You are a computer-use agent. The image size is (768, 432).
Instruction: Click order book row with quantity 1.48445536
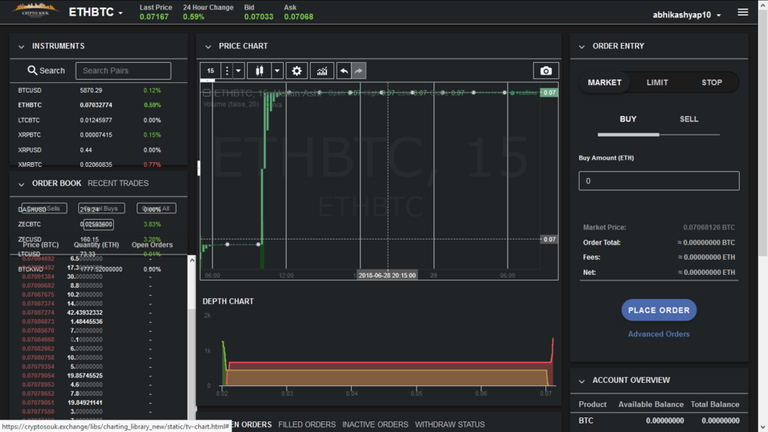coord(98,322)
